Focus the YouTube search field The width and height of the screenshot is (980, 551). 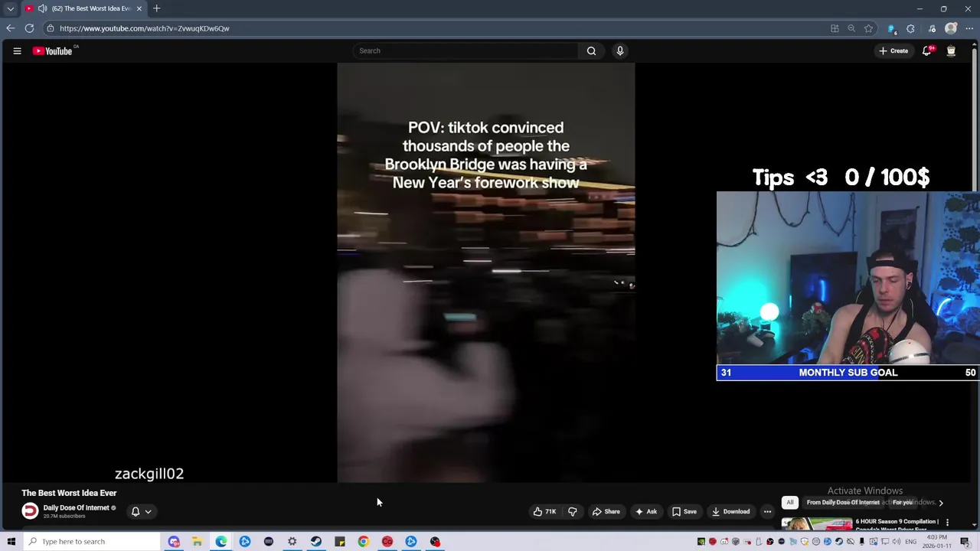click(465, 51)
